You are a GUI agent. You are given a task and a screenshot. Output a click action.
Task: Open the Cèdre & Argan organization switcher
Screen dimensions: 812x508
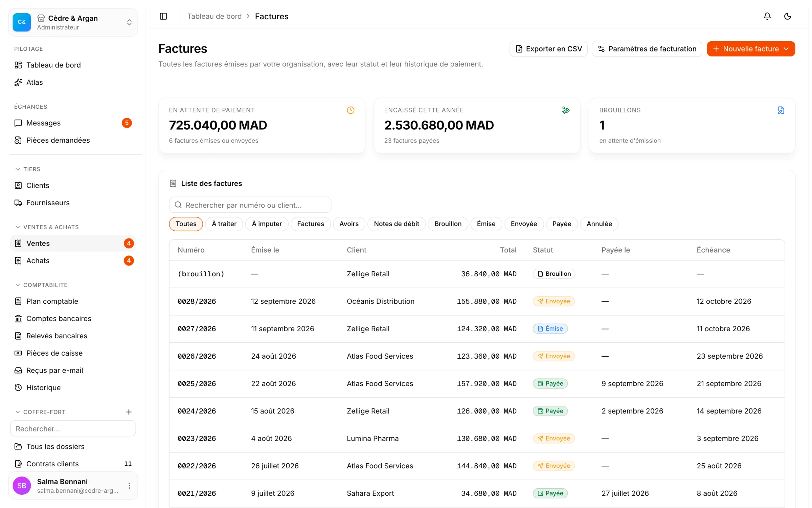[73, 22]
